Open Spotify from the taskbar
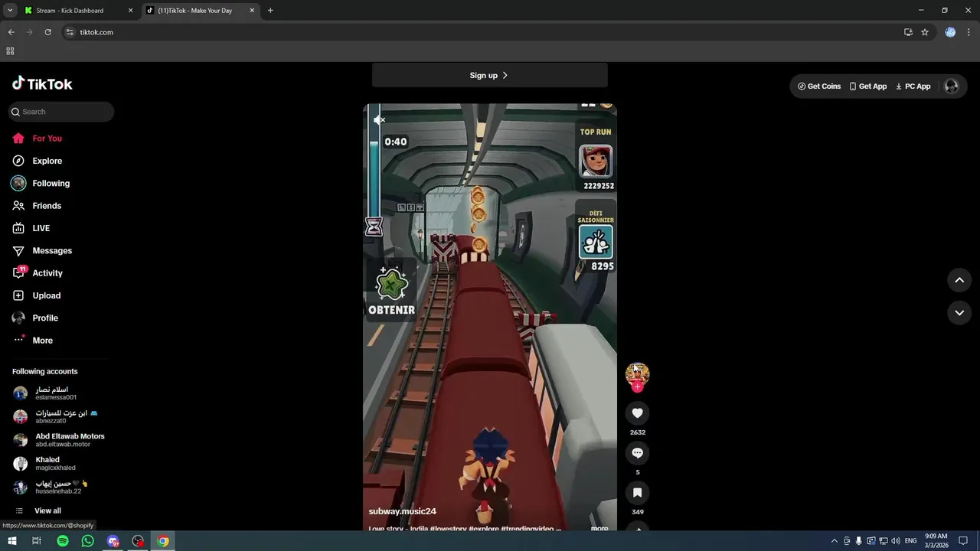Image resolution: width=980 pixels, height=551 pixels. pyautogui.click(x=63, y=541)
